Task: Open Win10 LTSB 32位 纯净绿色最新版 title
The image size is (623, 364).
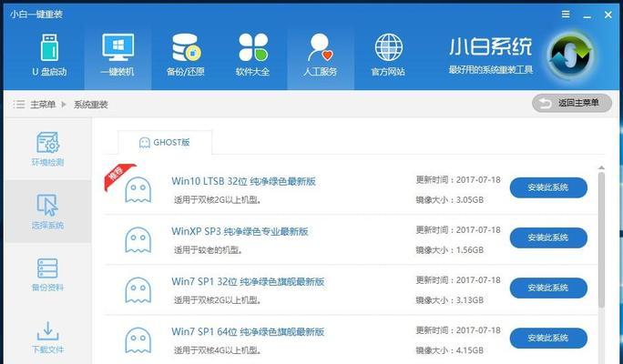Action: tap(243, 181)
